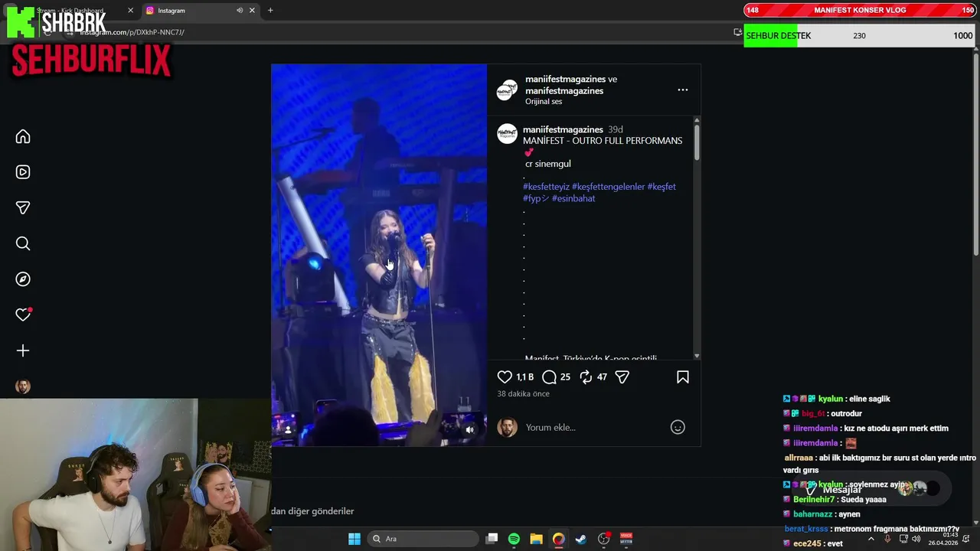Open the #fyp hashtag
Viewport: 980px width, 551px height.
(536, 198)
